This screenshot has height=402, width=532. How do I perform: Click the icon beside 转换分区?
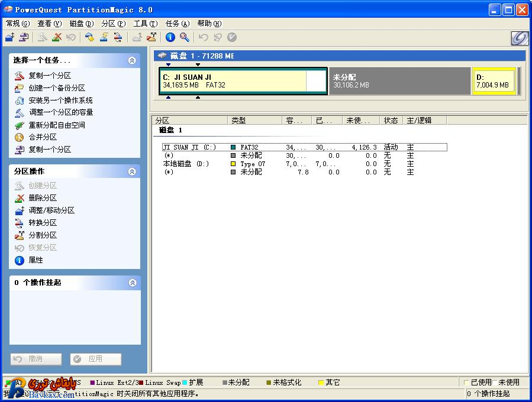click(20, 223)
